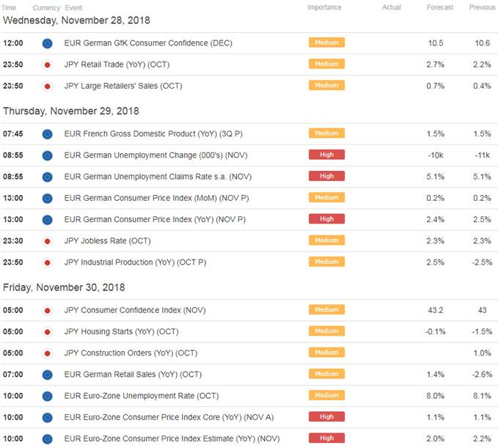Open event JPY Housing Starts (YoY) (OCT)
Screen dimensions: 498x448
point(121,332)
